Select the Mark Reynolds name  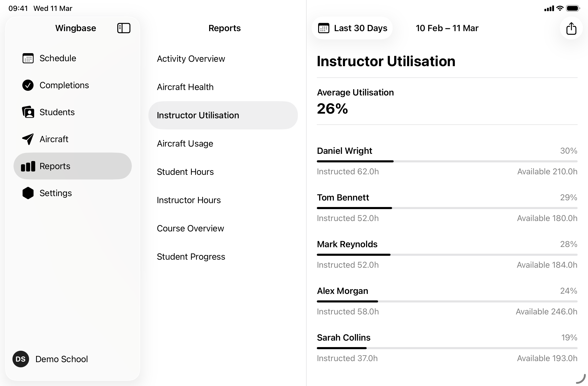[x=347, y=244]
